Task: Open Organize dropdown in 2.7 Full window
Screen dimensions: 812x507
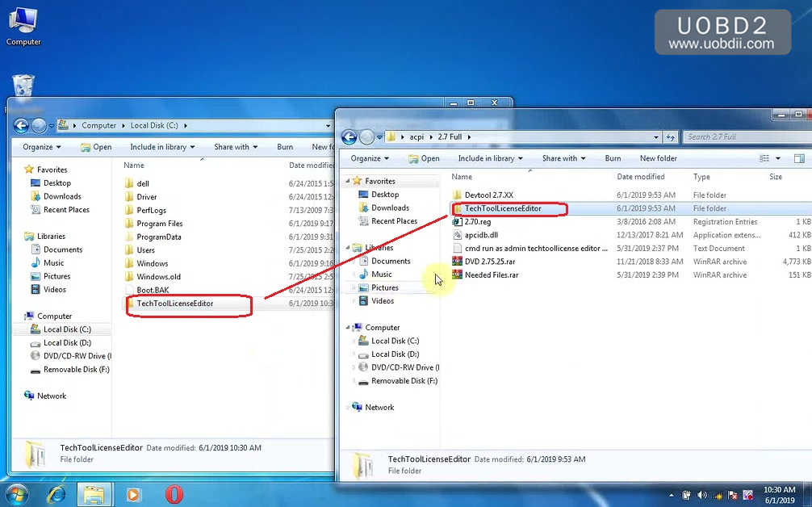Action: (x=370, y=158)
